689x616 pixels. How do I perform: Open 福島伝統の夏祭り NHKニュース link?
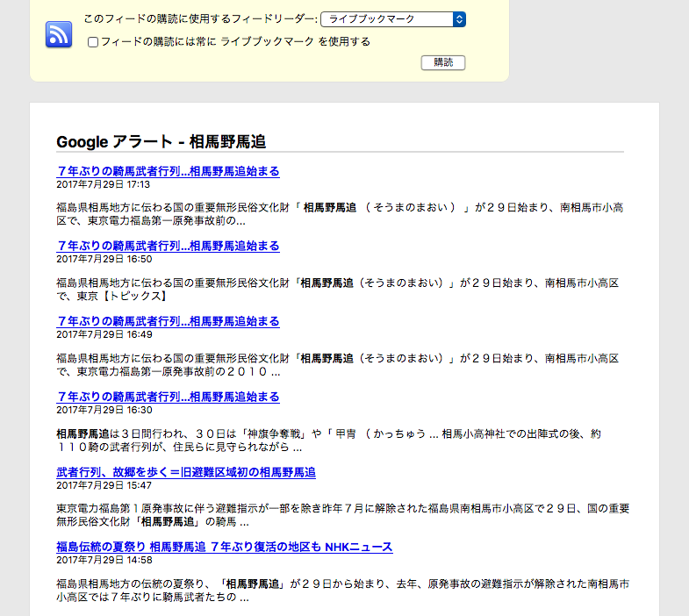pyautogui.click(x=225, y=547)
